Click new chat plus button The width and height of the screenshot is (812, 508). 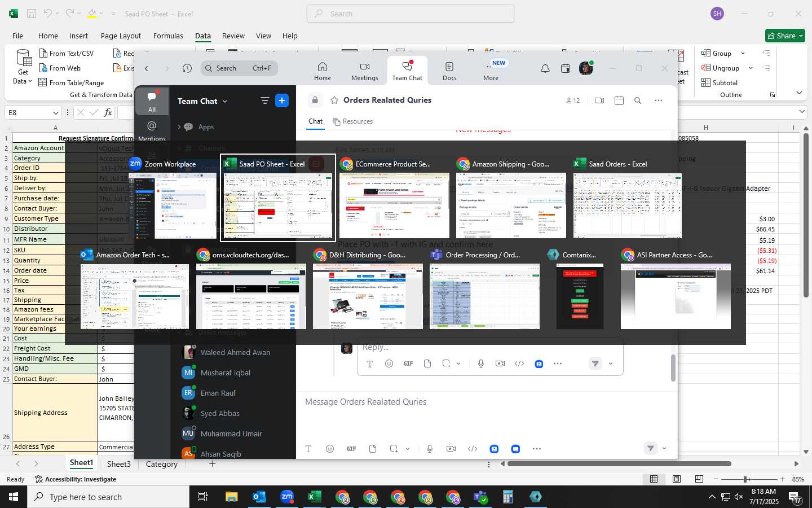282,100
